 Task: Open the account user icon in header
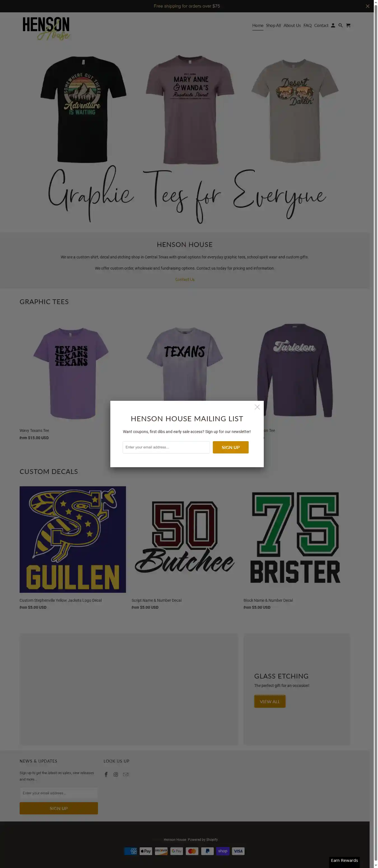[x=333, y=26]
